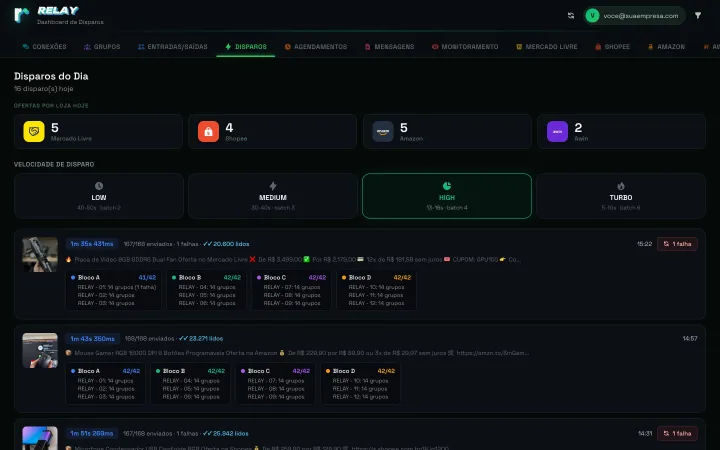This screenshot has height=450, width=720.
Task: Click the 1 falha button at 15:22
Action: [x=677, y=244]
